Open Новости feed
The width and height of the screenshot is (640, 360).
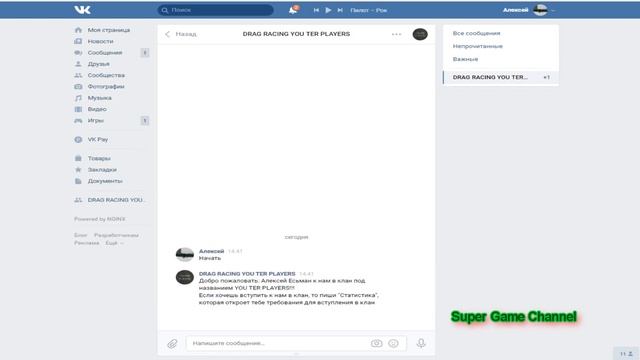tap(100, 41)
